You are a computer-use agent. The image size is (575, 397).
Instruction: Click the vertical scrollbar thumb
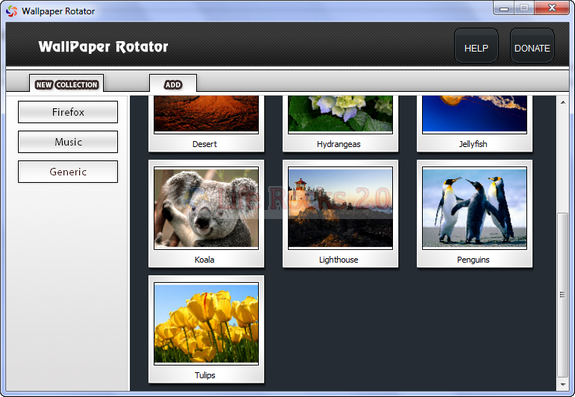tap(563, 295)
